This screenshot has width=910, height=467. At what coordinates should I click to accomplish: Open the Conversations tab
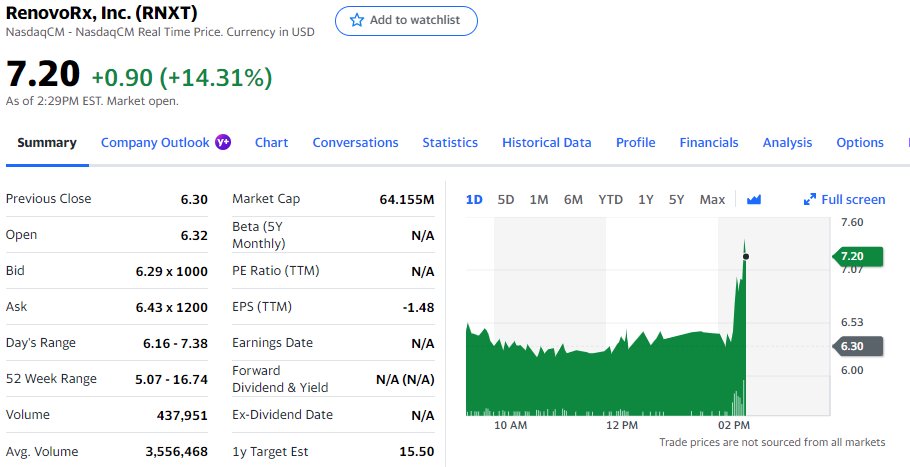pyautogui.click(x=355, y=143)
